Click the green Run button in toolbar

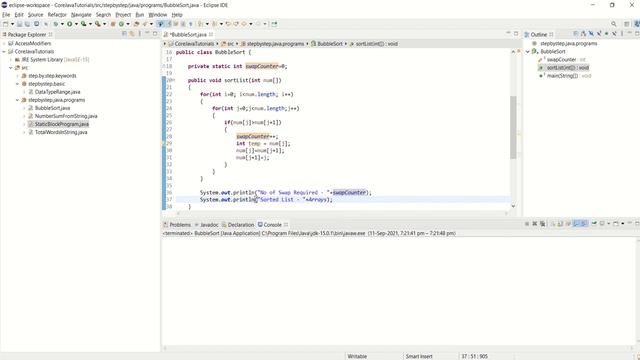click(x=69, y=24)
